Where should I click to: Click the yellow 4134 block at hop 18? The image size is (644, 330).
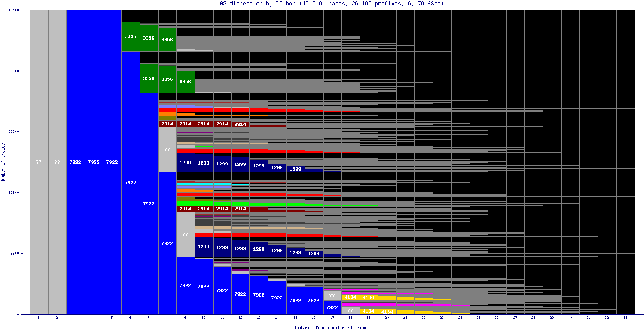point(350,297)
